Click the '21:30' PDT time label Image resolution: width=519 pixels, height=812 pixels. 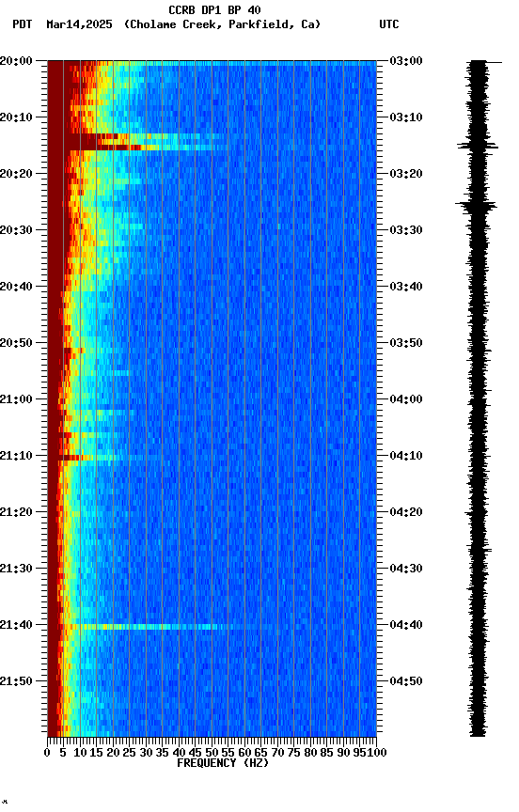click(x=16, y=569)
